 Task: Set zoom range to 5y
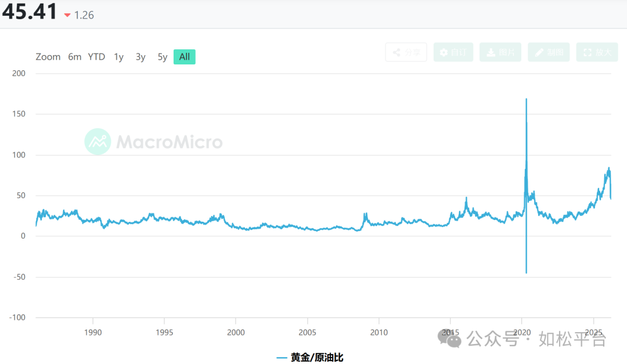pos(163,57)
